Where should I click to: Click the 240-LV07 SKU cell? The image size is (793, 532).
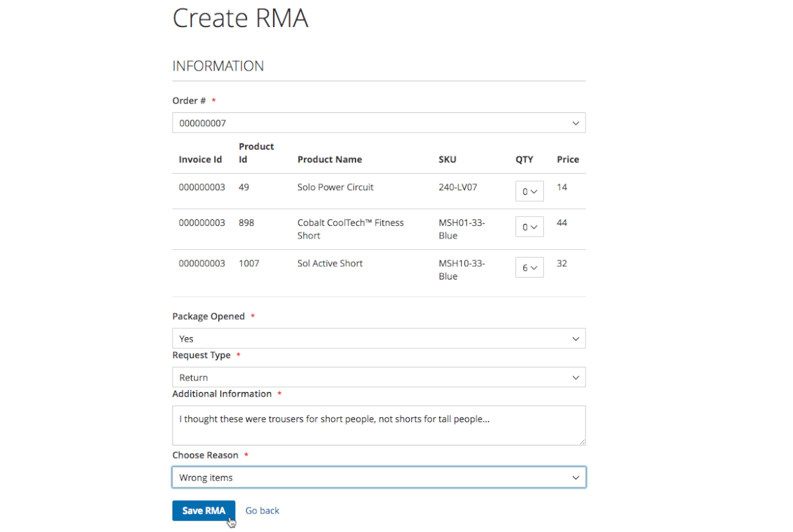click(x=457, y=187)
